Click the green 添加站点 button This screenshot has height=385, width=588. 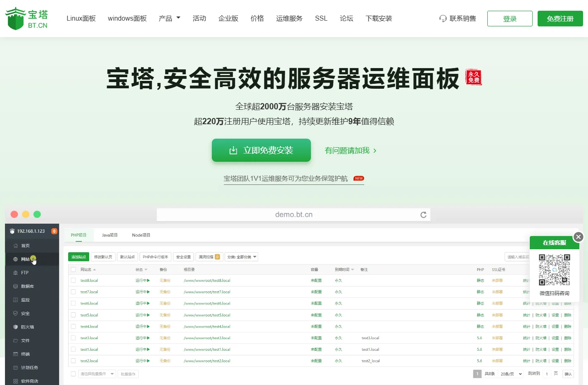pyautogui.click(x=78, y=257)
